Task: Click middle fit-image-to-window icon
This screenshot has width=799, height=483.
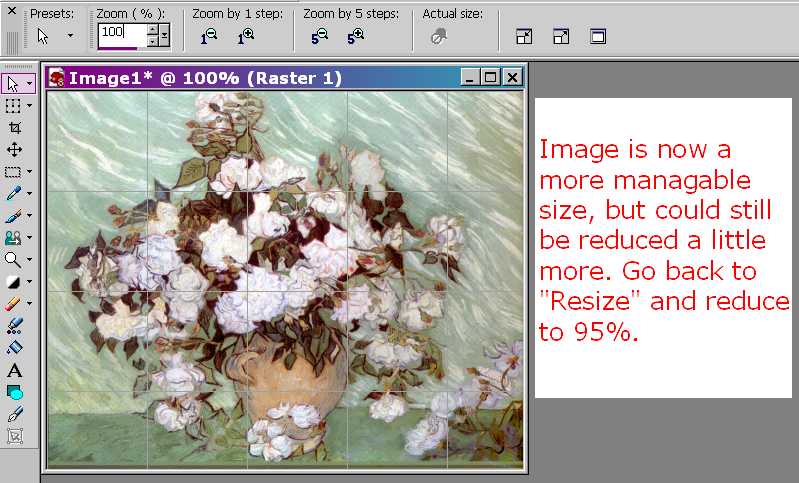Action: [561, 37]
